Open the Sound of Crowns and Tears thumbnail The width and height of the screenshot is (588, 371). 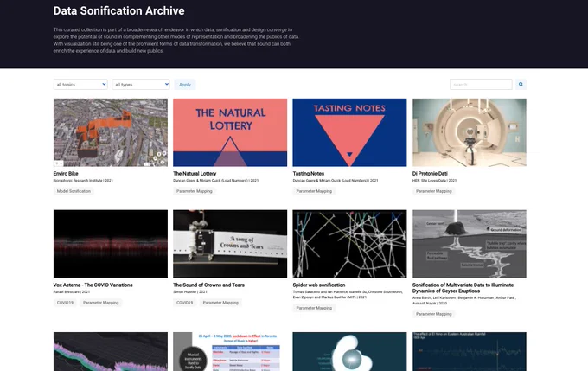[x=230, y=244]
